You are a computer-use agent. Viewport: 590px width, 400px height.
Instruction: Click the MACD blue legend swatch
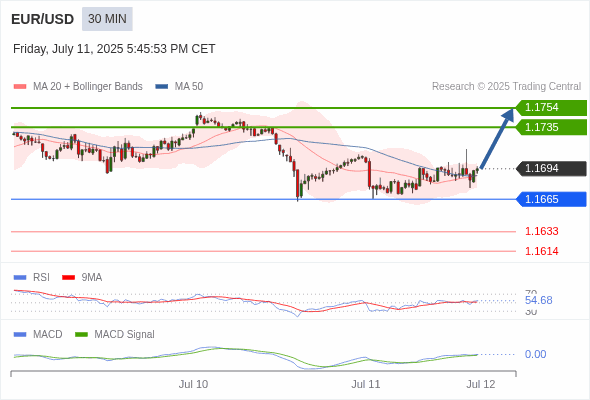20,335
